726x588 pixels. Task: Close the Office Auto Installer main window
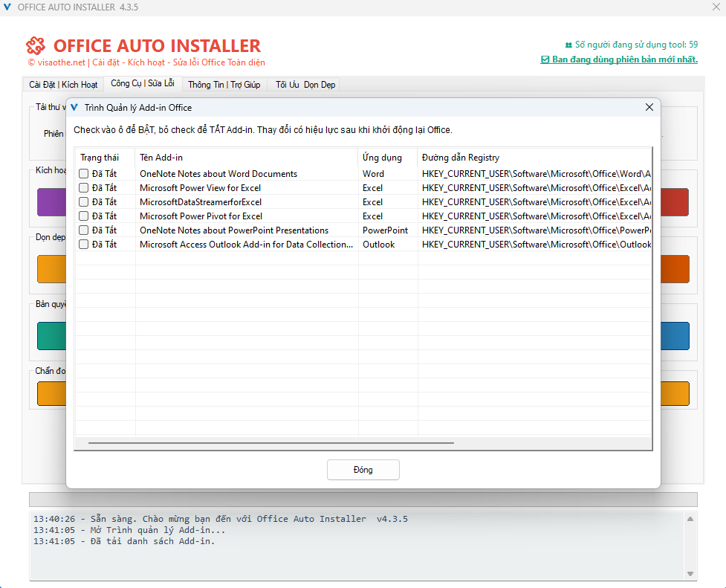716,7
